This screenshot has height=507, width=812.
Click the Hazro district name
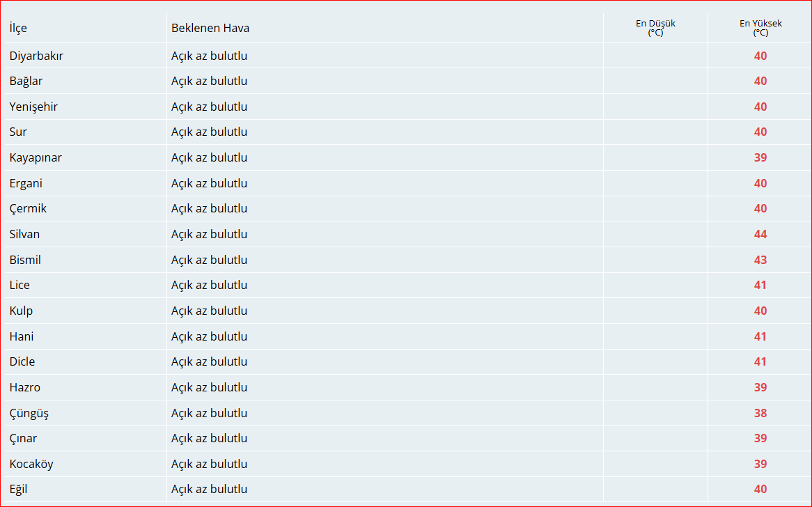tap(25, 387)
